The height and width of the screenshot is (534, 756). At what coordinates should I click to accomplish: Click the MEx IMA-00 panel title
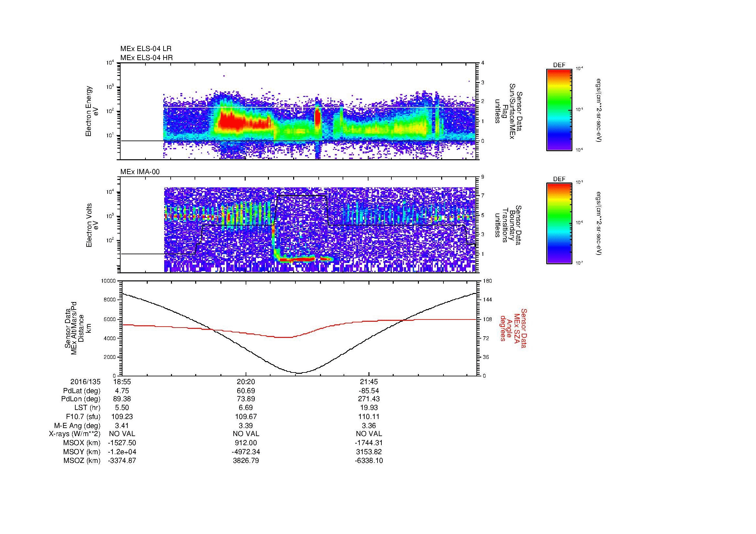pos(140,172)
